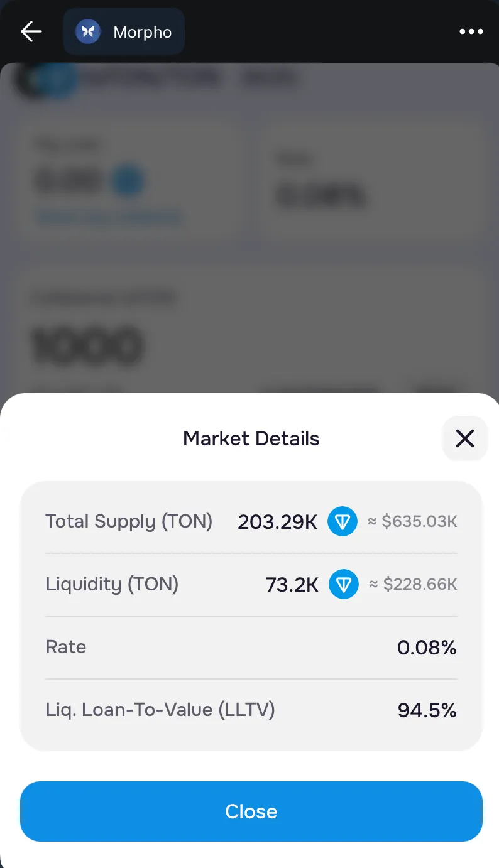Click the TON icon beside 73.2K
This screenshot has width=499, height=868.
click(x=344, y=584)
